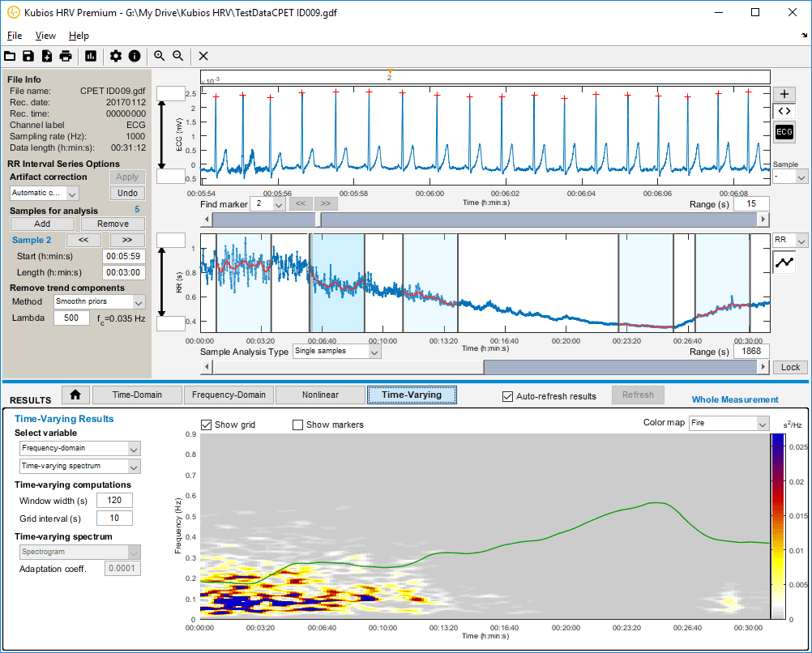The width and height of the screenshot is (812, 653).
Task: Click the Add sample button
Action: (x=42, y=224)
